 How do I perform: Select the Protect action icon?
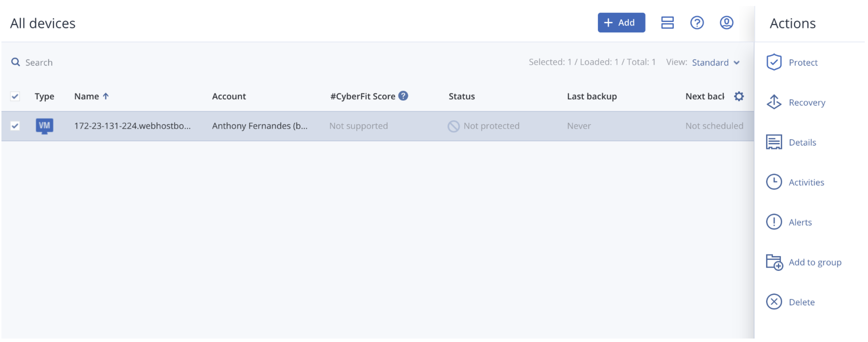tap(774, 62)
